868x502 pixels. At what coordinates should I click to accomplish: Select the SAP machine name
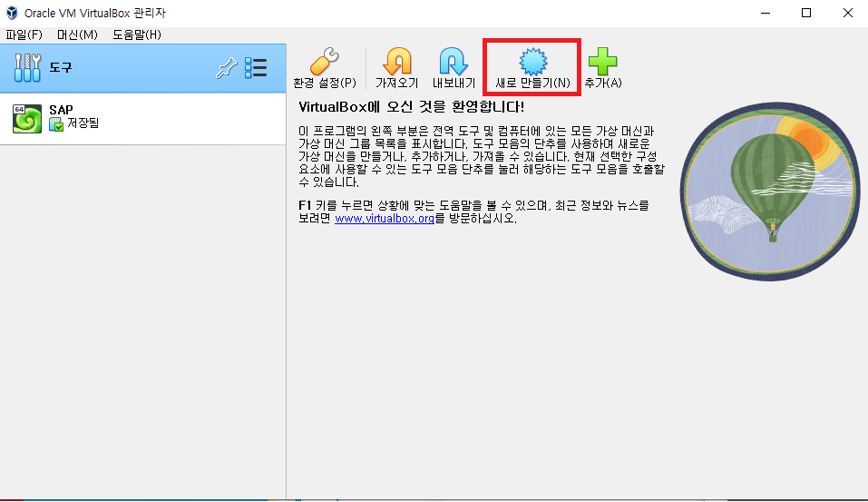coord(61,110)
